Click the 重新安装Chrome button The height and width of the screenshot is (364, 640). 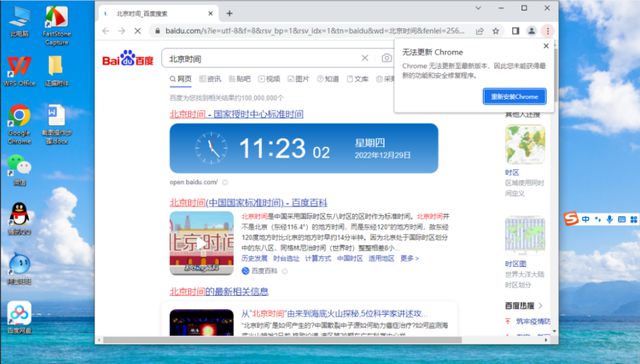tap(514, 97)
